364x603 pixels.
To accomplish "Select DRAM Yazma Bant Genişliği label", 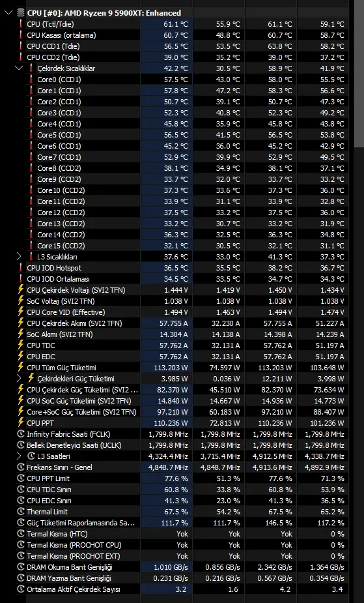I will click(69, 578).
